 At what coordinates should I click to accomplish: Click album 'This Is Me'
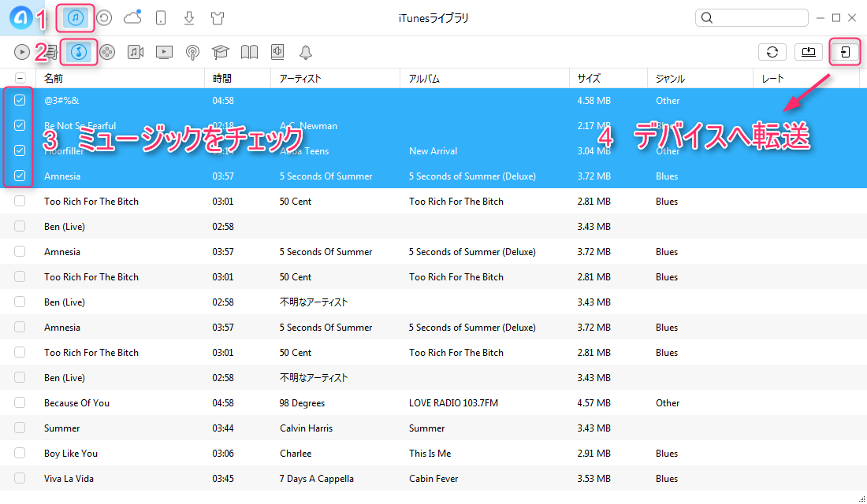pyautogui.click(x=430, y=453)
